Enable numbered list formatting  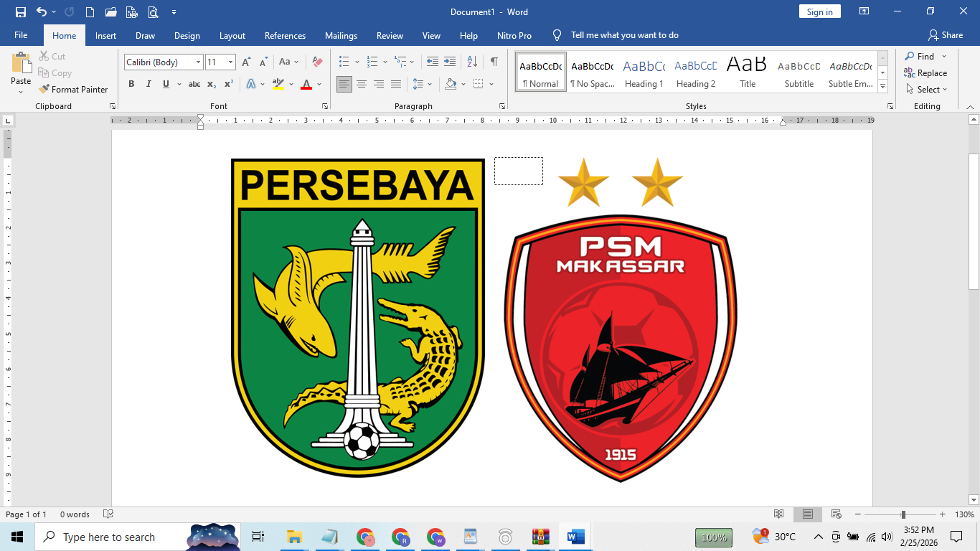[x=371, y=62]
